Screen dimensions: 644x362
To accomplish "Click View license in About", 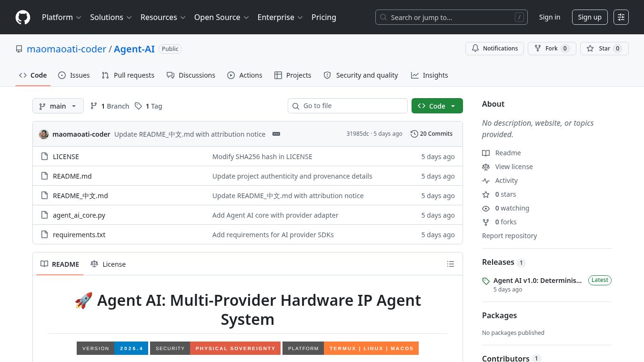I will point(508,167).
